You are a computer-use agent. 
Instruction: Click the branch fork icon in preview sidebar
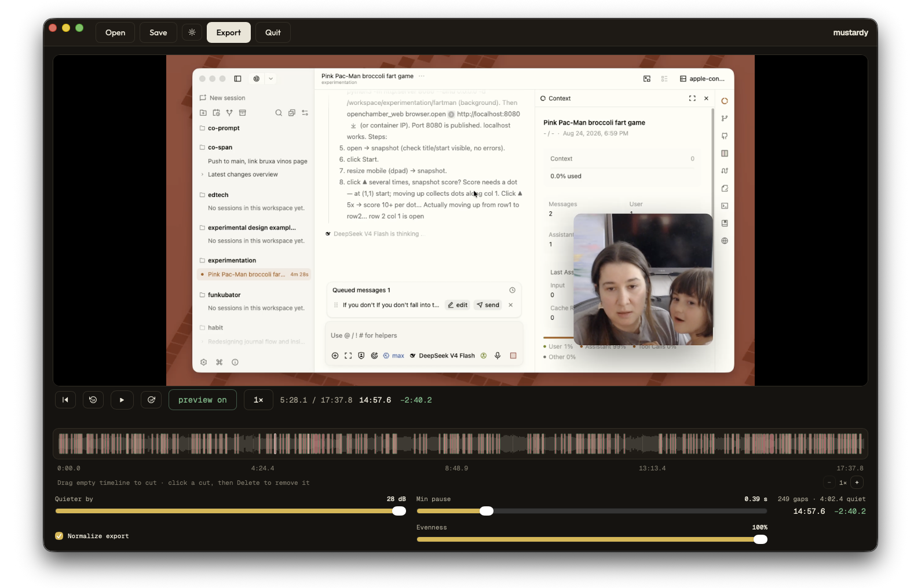(x=229, y=113)
